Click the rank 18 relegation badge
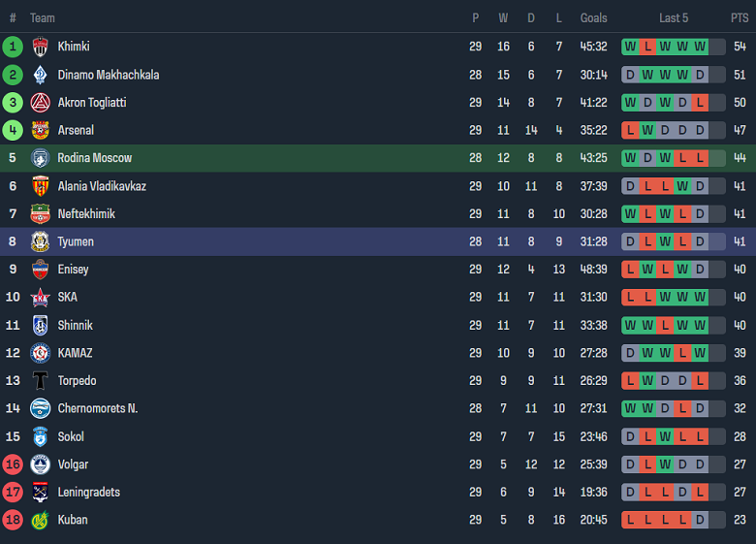The height and width of the screenshot is (544, 756). 13,521
